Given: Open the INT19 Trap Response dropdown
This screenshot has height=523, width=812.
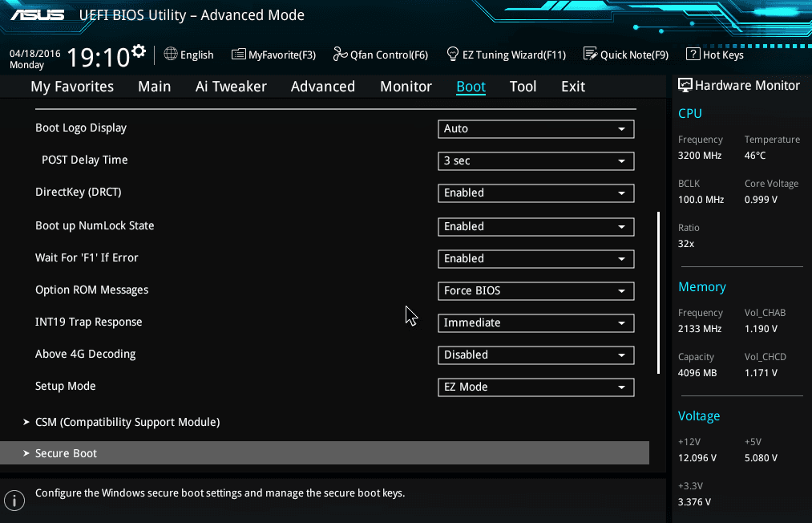Looking at the screenshot, I should (536, 323).
